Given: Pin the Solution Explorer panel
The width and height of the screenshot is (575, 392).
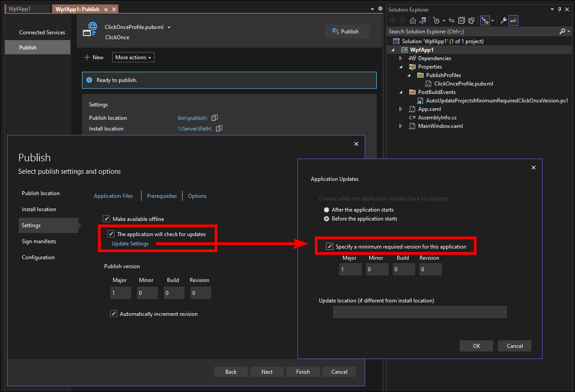Looking at the screenshot, I should coord(559,9).
